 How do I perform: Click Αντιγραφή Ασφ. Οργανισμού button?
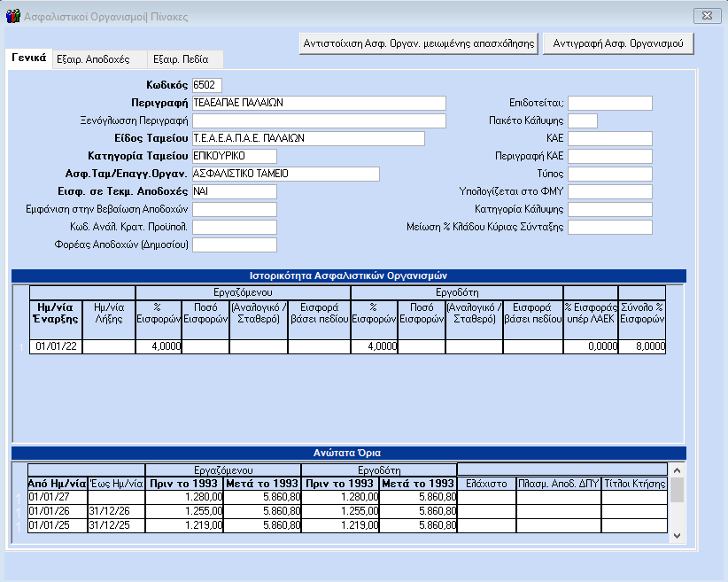(618, 43)
